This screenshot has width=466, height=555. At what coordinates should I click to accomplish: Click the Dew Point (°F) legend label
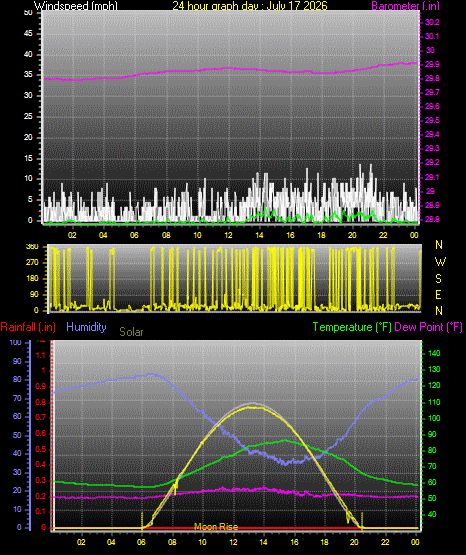tap(428, 327)
